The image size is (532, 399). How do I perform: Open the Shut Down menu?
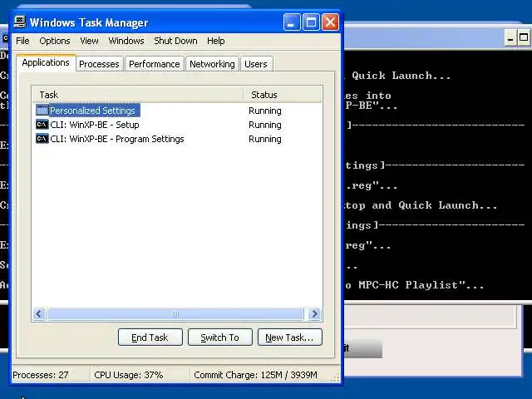175,41
